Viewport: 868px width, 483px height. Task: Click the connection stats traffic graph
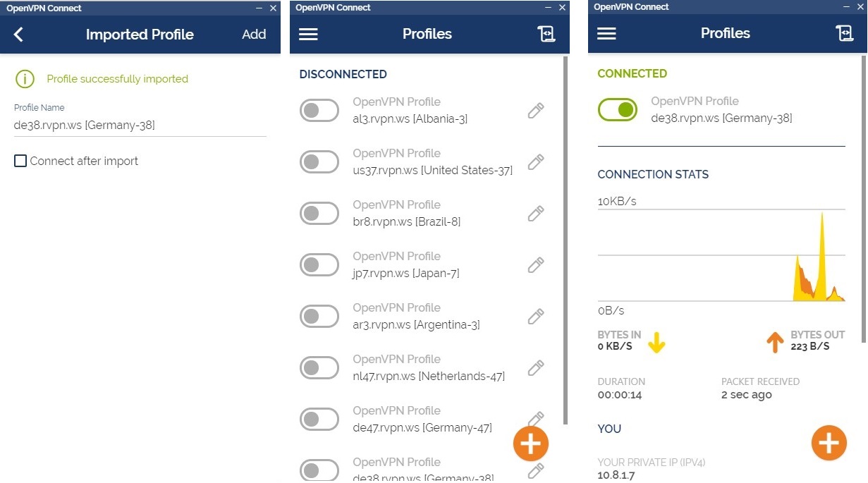(x=721, y=256)
